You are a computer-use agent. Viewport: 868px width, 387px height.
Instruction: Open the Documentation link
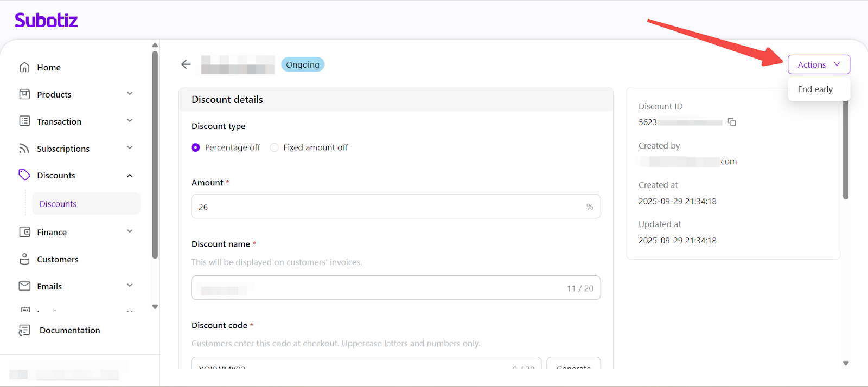click(x=69, y=330)
